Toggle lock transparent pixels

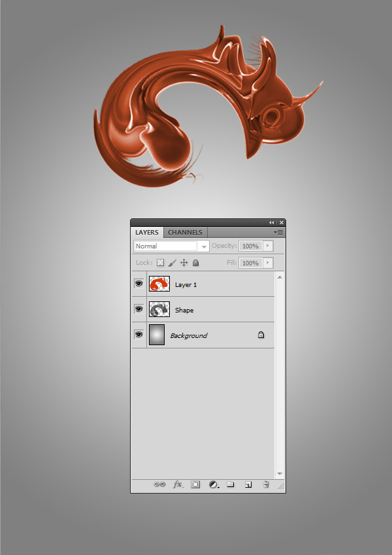pyautogui.click(x=160, y=263)
